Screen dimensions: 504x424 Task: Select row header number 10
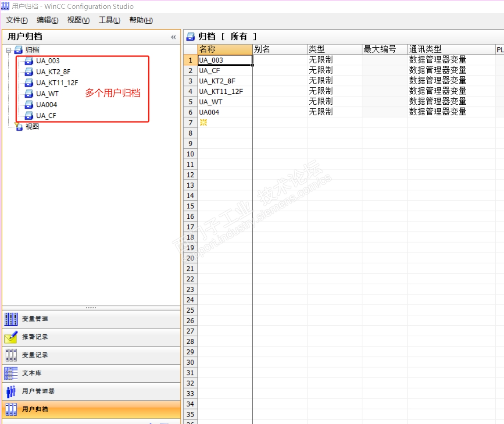pos(190,154)
